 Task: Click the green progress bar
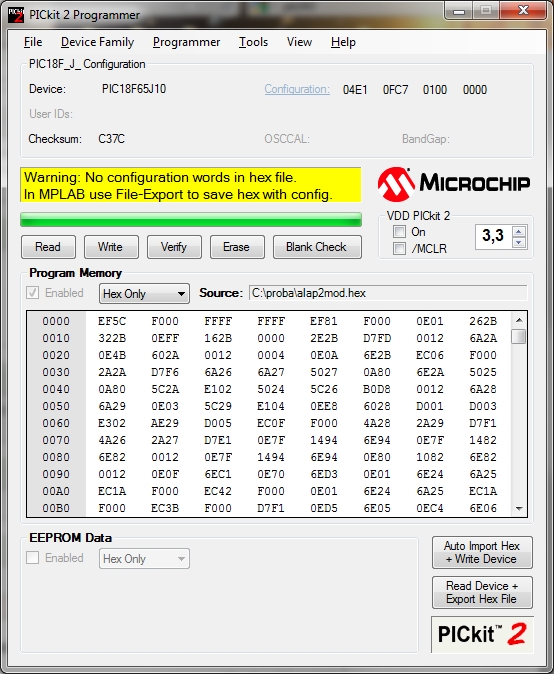pos(191,219)
